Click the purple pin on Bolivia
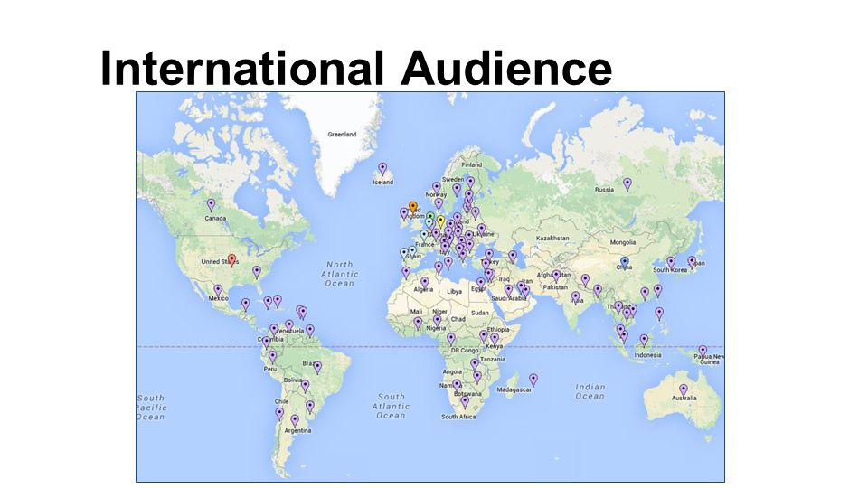Screen dimensions: 868x488 305,386
